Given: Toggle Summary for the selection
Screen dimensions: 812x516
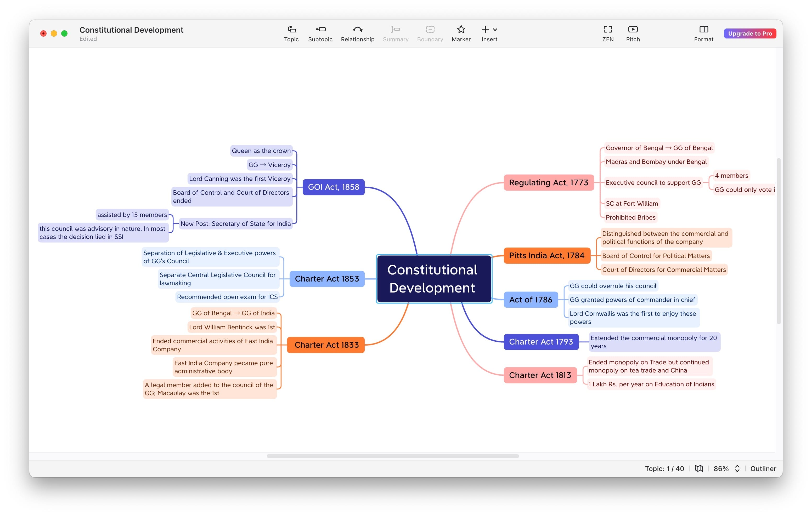Looking at the screenshot, I should [x=395, y=33].
